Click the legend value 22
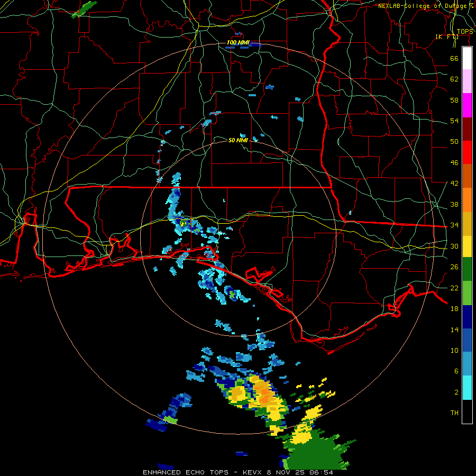 click(454, 288)
